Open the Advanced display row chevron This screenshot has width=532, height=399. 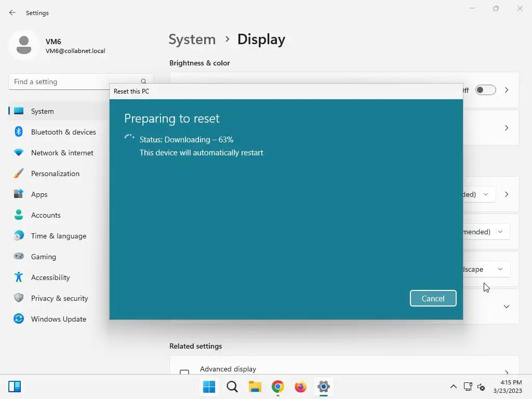coord(507,372)
